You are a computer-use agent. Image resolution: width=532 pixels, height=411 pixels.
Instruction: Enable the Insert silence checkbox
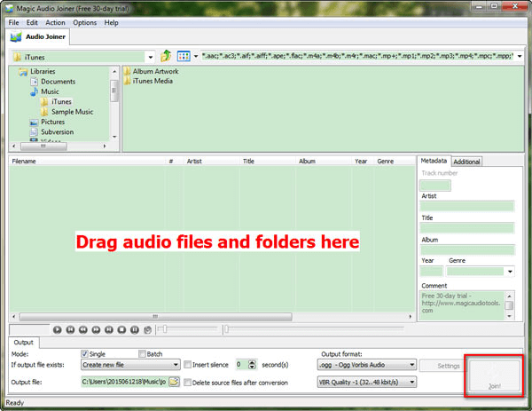188,365
